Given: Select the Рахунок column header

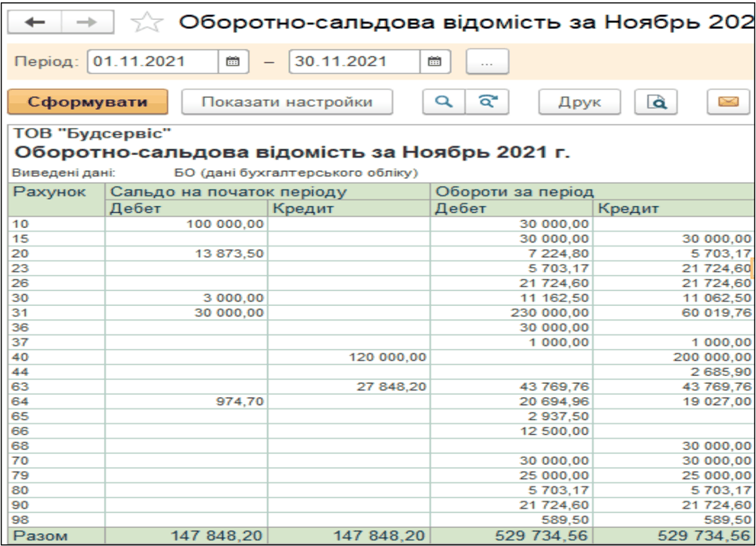Looking at the screenshot, I should tap(56, 199).
